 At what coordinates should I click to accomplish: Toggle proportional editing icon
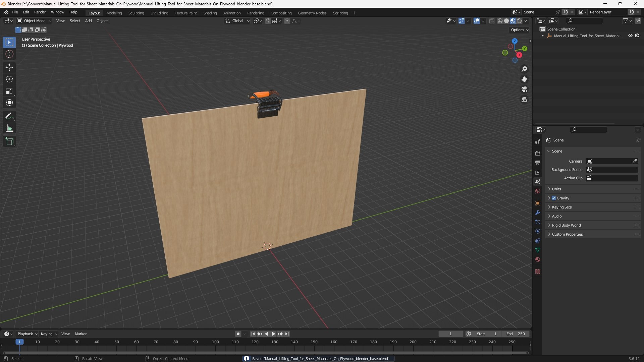pos(287,21)
